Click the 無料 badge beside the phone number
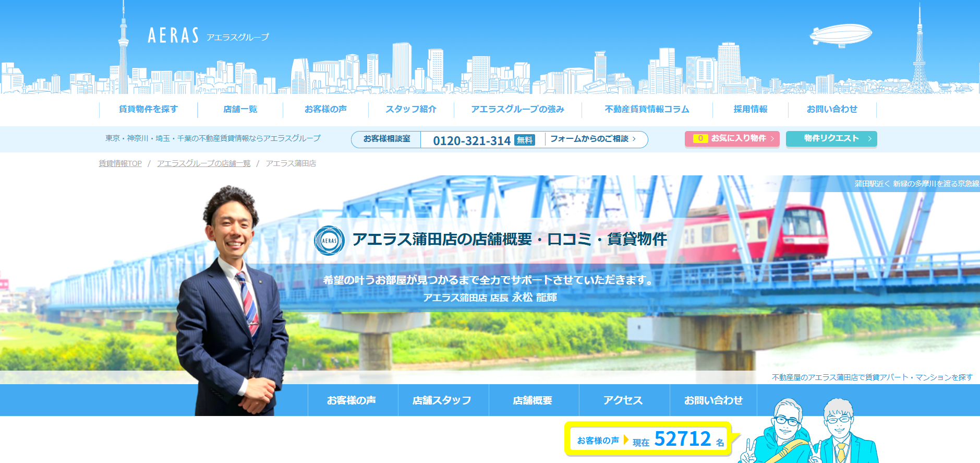The width and height of the screenshot is (980, 463). click(x=525, y=140)
